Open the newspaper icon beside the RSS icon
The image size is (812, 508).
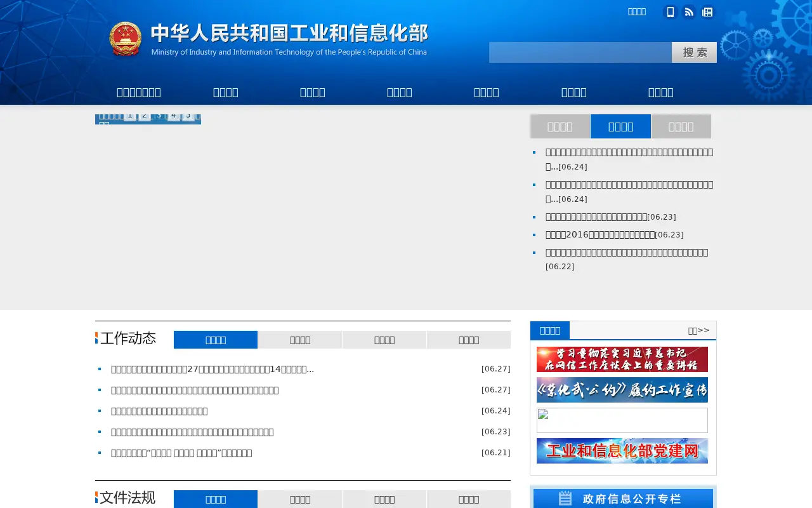point(708,12)
